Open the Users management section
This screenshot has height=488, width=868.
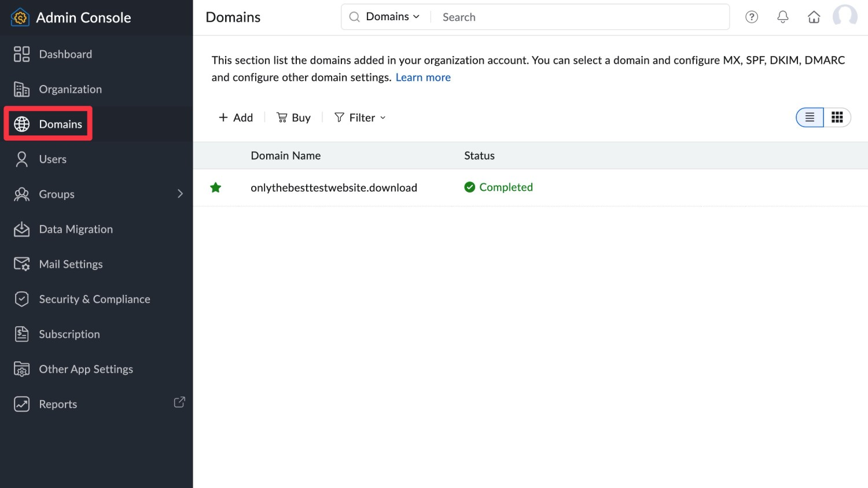click(x=53, y=159)
